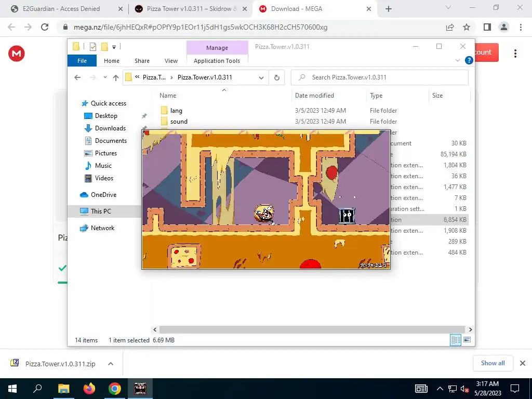Click the muted volume tray icon

point(464,389)
